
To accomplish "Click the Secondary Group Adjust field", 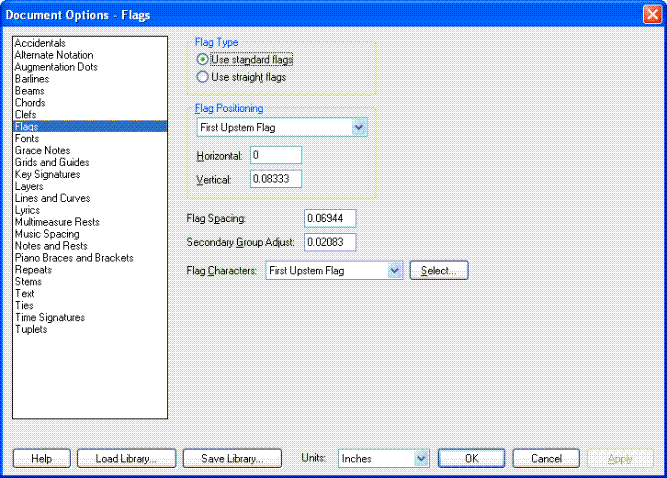I will [x=330, y=242].
